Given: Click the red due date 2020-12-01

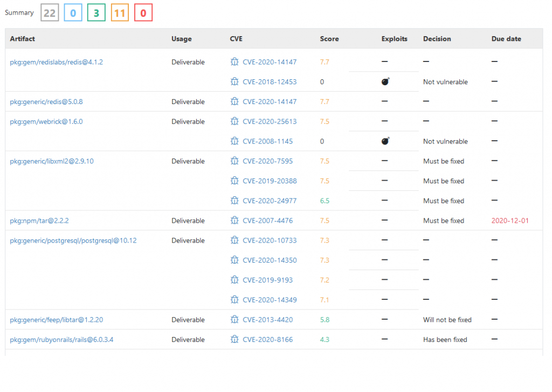Looking at the screenshot, I should point(510,221).
